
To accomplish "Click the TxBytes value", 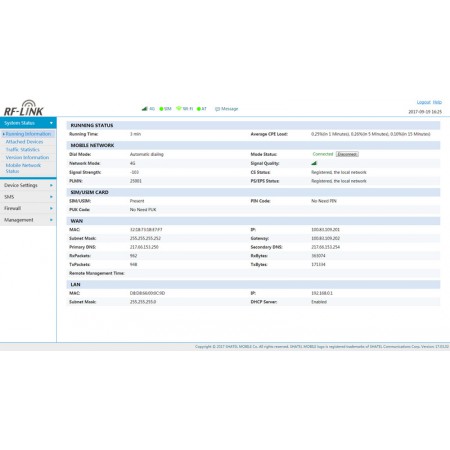I will (318, 264).
